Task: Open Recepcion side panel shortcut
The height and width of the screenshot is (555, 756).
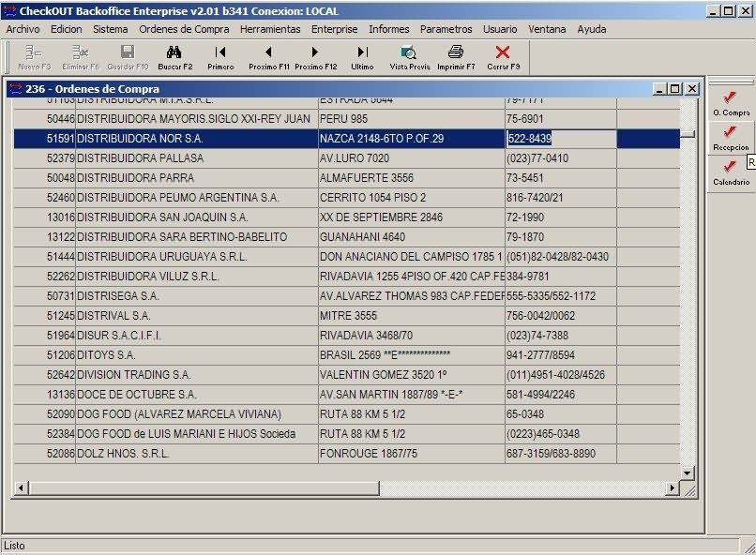Action: click(x=731, y=139)
